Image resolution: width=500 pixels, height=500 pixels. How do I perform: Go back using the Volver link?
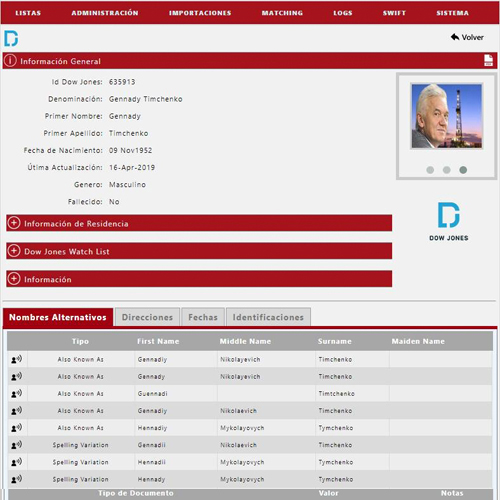467,37
